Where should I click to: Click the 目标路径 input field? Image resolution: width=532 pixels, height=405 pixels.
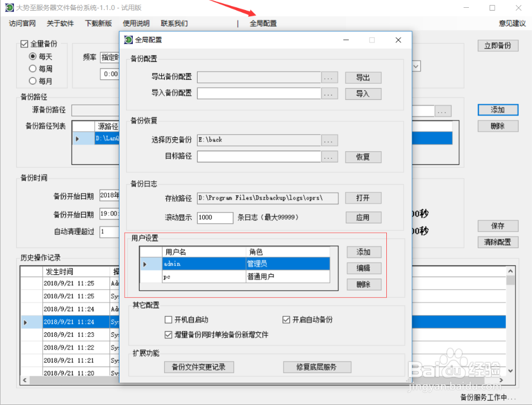tap(259, 156)
